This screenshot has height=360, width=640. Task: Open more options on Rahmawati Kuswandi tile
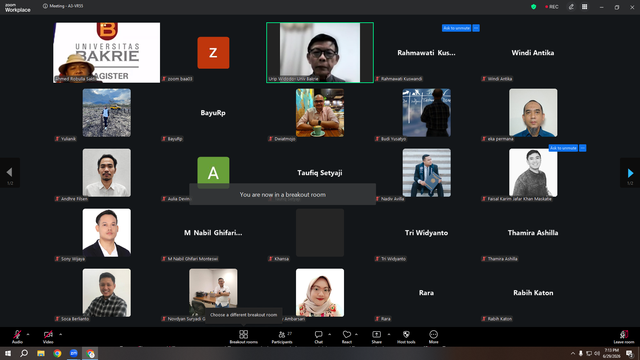476,28
